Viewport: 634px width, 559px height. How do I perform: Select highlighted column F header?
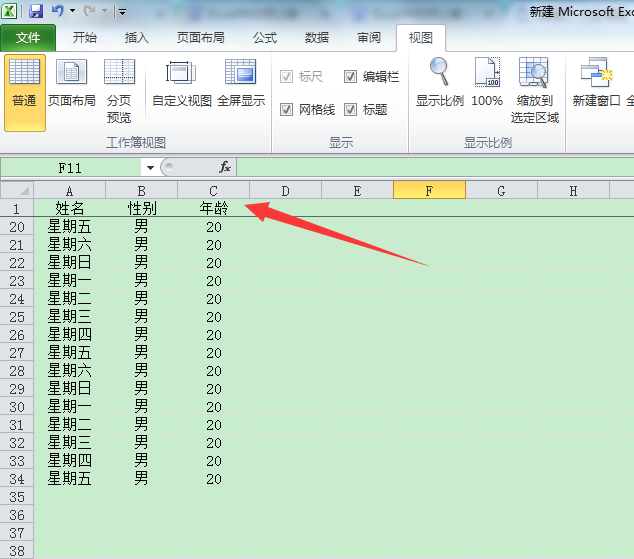[x=429, y=191]
